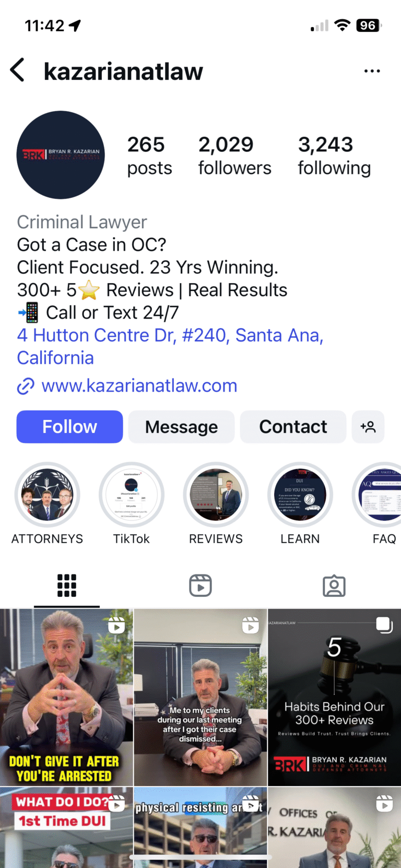Open the REVIEWS story highlight
The width and height of the screenshot is (401, 868).
point(216,495)
